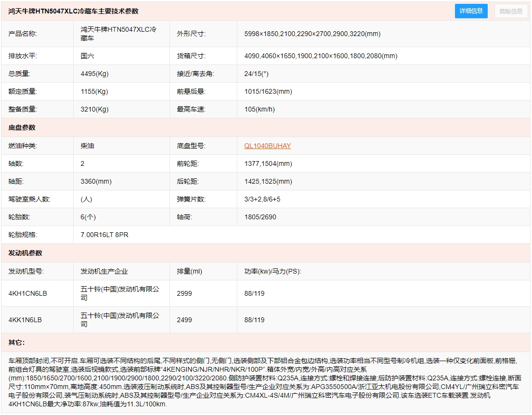The height and width of the screenshot is (415, 532).
Task: Click the 轴数 label
Action: point(15,163)
